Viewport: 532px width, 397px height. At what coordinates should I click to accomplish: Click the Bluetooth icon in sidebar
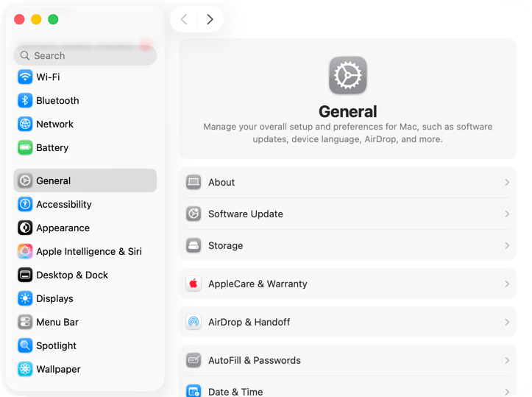pyautogui.click(x=25, y=100)
